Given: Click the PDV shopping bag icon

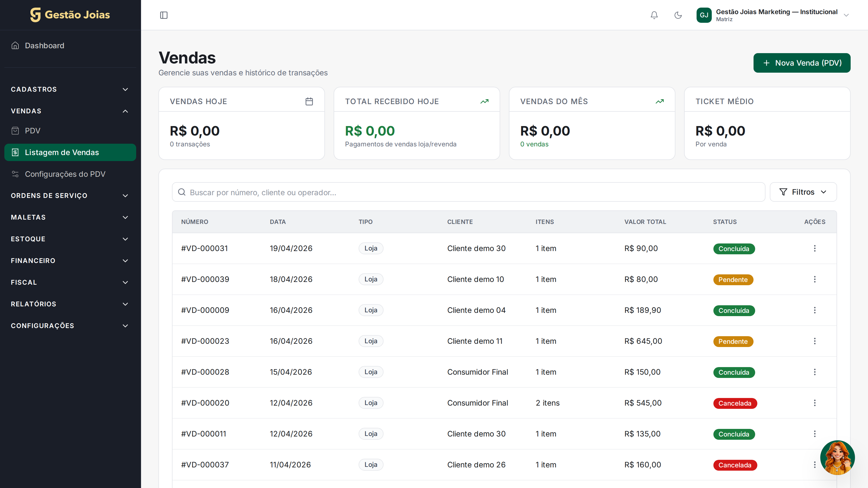Looking at the screenshot, I should coord(15,131).
